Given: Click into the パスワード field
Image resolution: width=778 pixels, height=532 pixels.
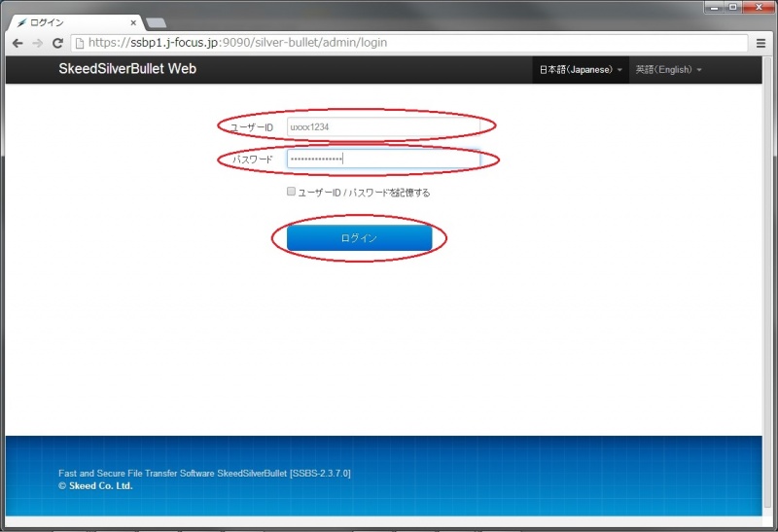Looking at the screenshot, I should point(383,159).
